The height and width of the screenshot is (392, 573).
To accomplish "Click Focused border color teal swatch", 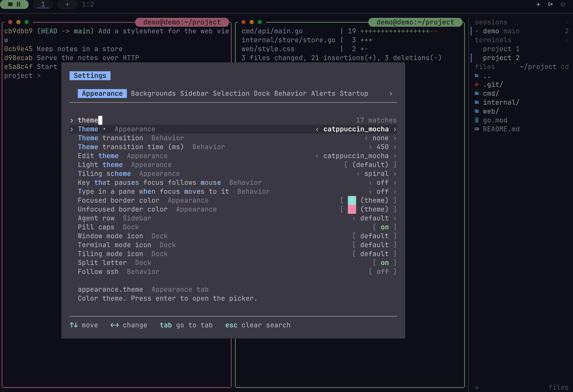I will click(x=352, y=200).
